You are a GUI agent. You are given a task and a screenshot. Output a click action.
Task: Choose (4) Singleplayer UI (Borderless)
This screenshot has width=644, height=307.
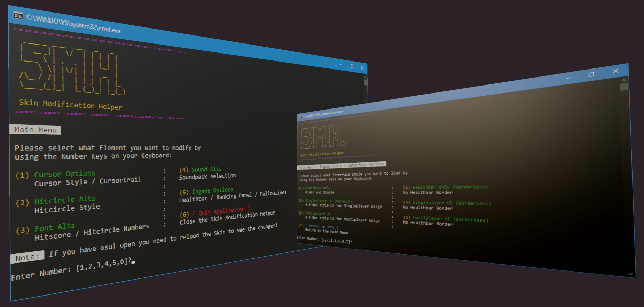tap(447, 203)
